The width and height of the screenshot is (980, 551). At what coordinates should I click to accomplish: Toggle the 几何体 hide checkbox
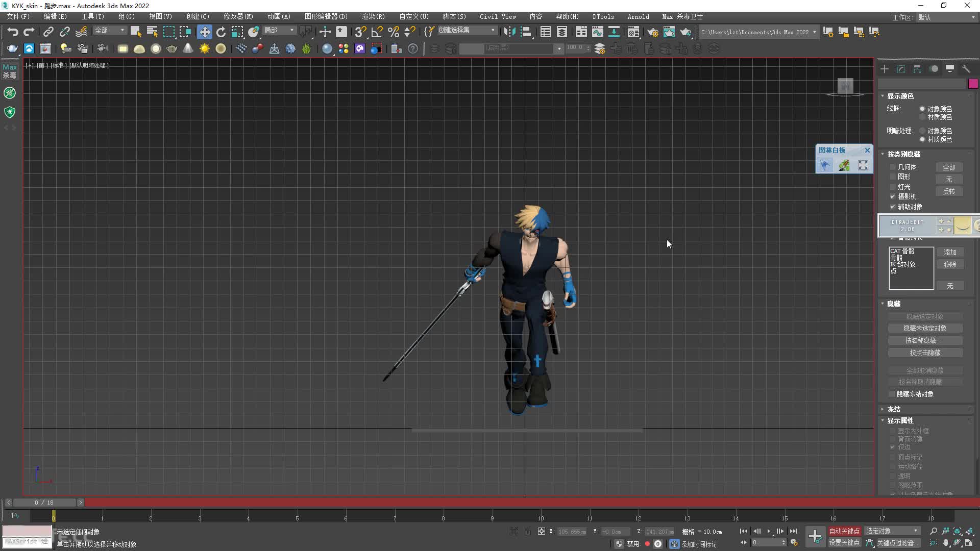coord(893,167)
